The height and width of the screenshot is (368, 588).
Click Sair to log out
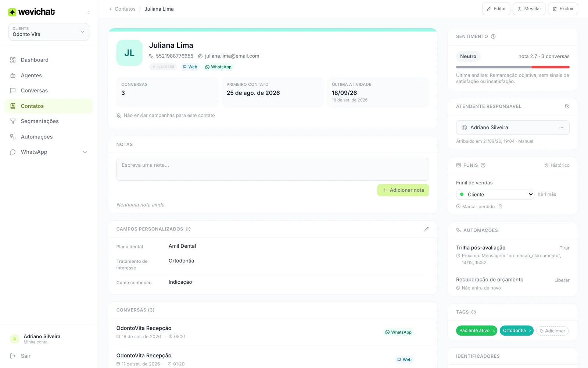[21, 356]
